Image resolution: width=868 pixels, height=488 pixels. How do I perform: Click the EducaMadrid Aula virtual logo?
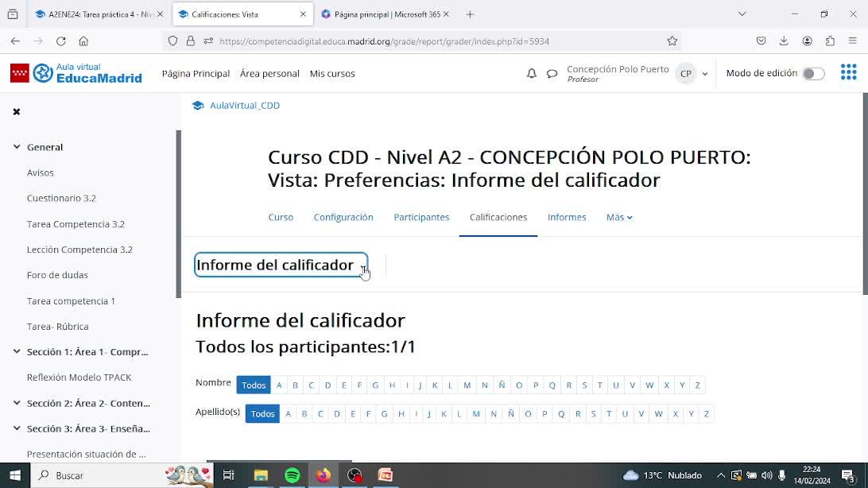click(76, 73)
